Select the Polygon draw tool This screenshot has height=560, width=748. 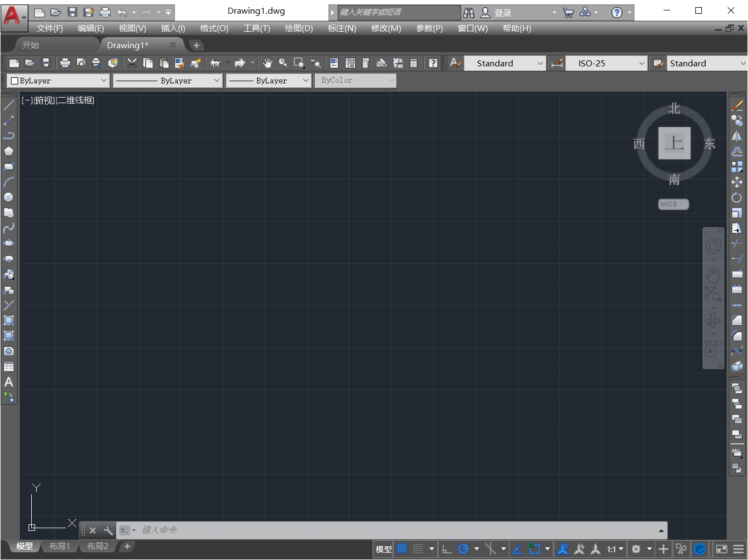9,151
